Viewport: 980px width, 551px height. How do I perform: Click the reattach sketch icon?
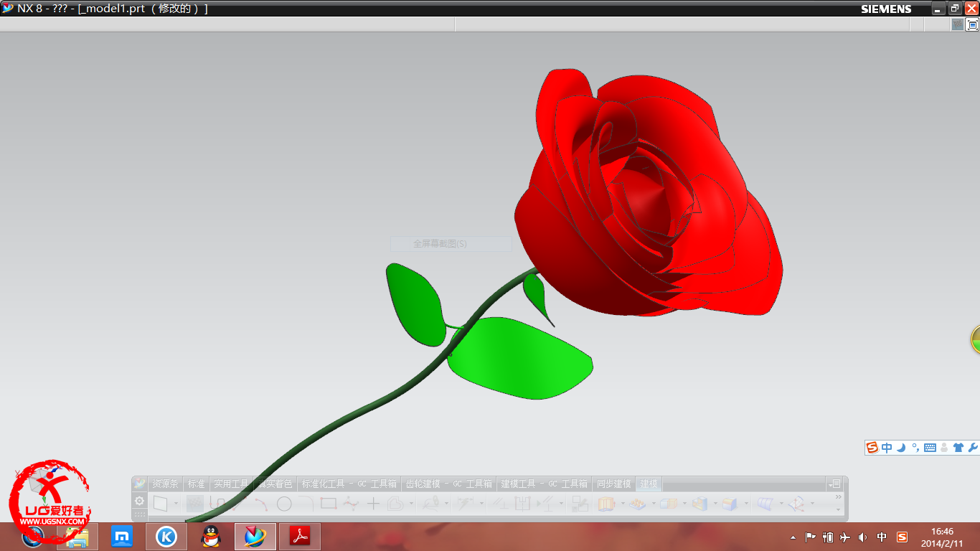[580, 504]
